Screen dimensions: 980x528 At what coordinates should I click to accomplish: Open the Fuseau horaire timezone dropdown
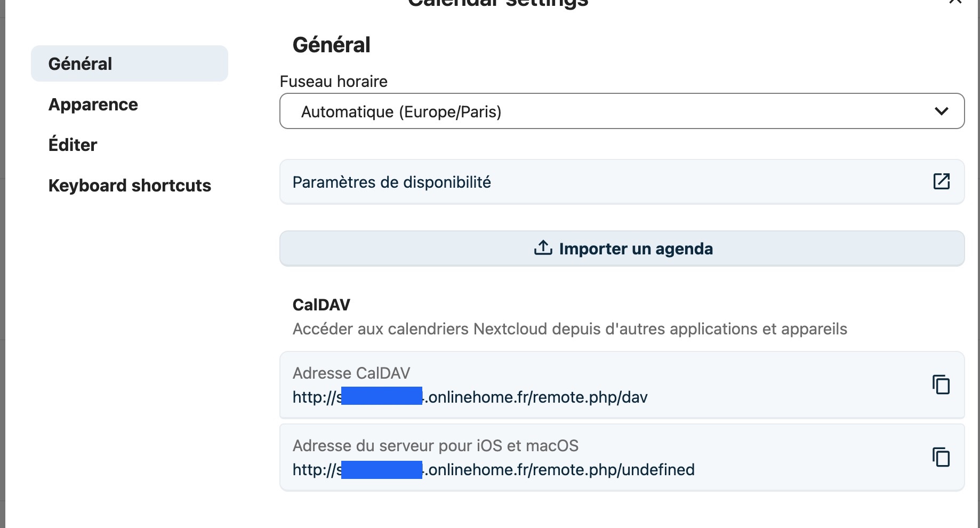coord(622,111)
